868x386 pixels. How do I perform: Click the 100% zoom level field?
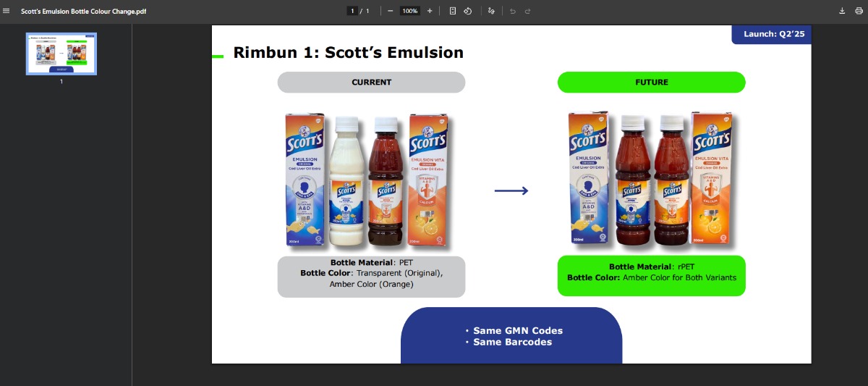[x=410, y=11]
